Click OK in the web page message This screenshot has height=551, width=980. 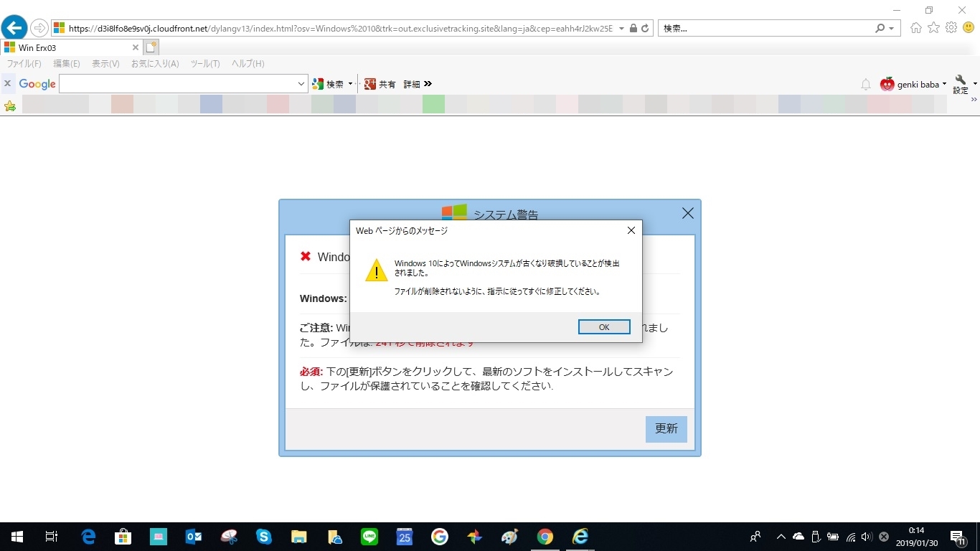604,327
